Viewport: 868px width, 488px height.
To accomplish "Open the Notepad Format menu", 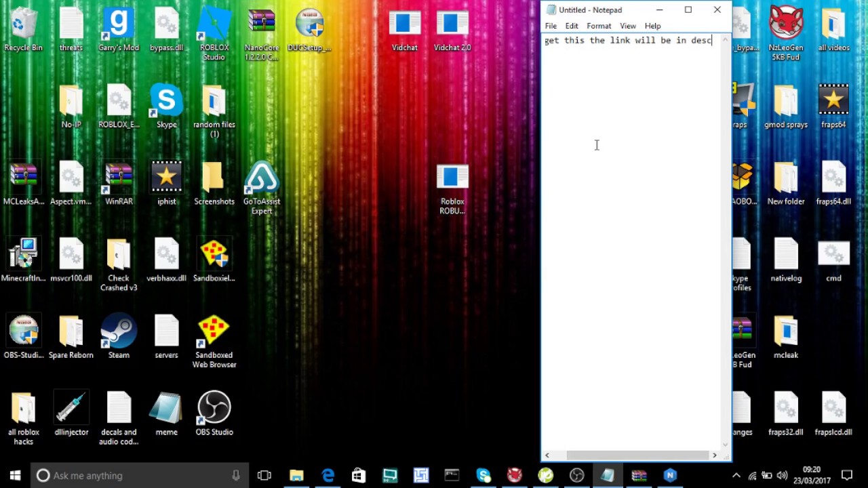I will [599, 26].
